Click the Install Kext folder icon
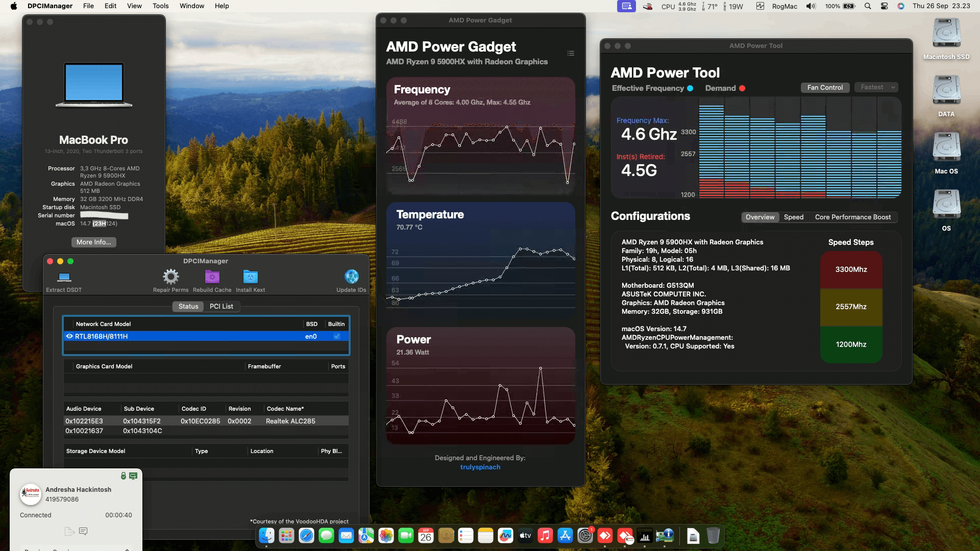 click(x=250, y=277)
